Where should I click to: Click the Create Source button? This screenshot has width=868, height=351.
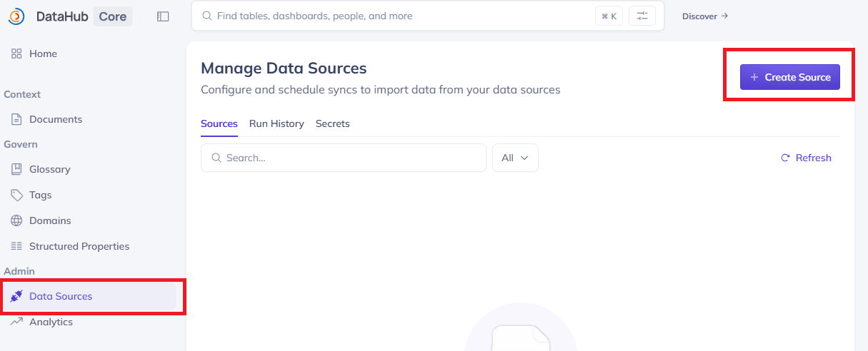(x=790, y=77)
